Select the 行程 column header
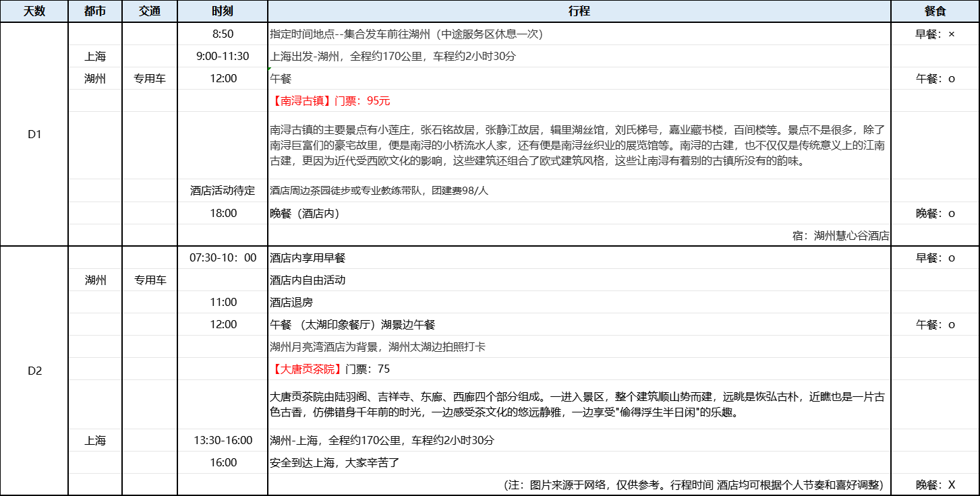This screenshot has width=980, height=496. pyautogui.click(x=579, y=11)
